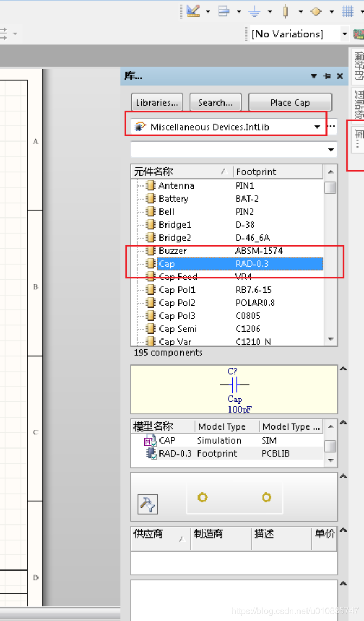
Task: Select the ground power port icon
Action: (x=254, y=11)
